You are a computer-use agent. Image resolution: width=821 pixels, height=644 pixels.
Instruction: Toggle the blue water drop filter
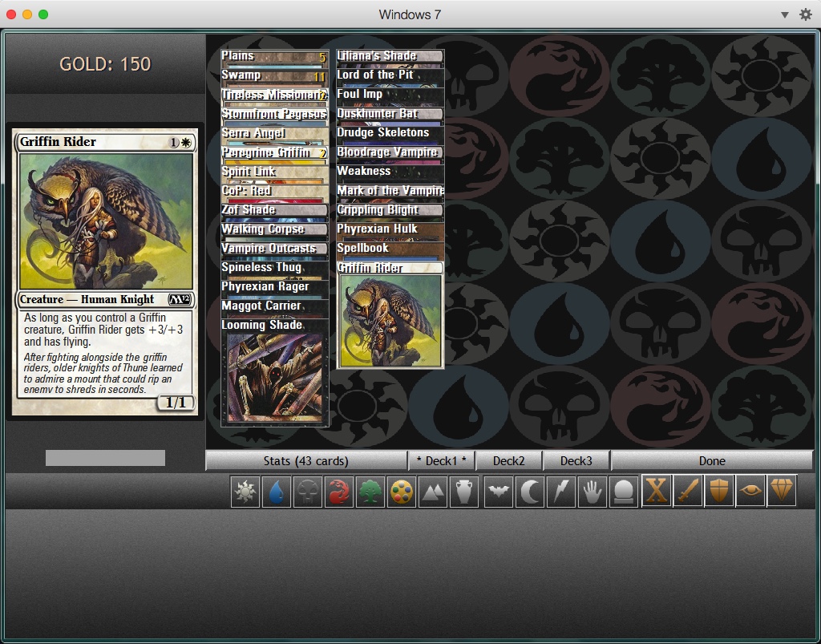[277, 492]
